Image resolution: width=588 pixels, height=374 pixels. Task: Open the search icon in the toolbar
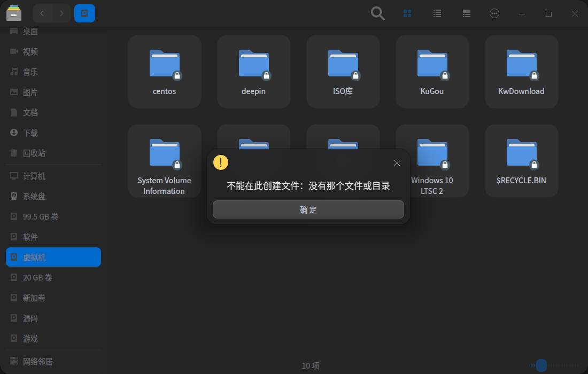click(377, 13)
